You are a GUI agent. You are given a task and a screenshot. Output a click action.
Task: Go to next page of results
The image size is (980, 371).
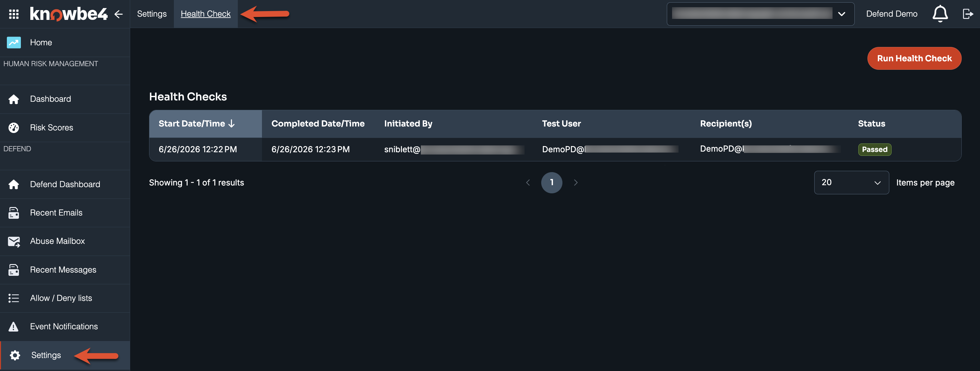tap(575, 183)
